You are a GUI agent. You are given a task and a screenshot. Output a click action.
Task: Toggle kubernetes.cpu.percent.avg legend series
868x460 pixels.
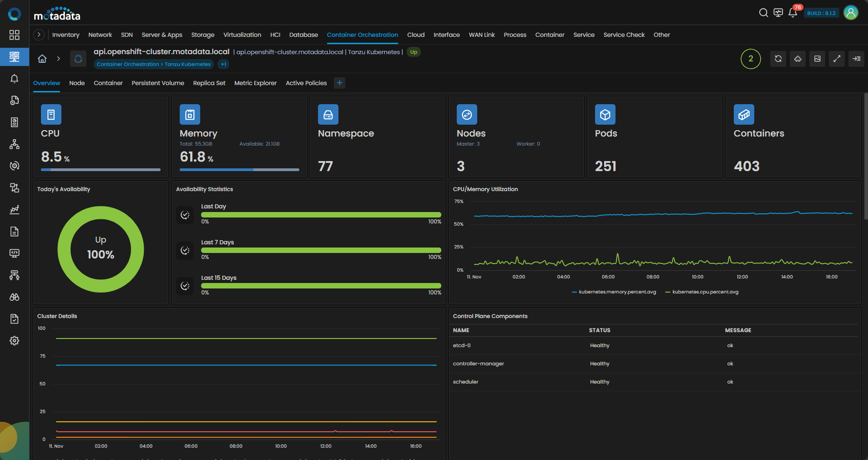coord(705,292)
